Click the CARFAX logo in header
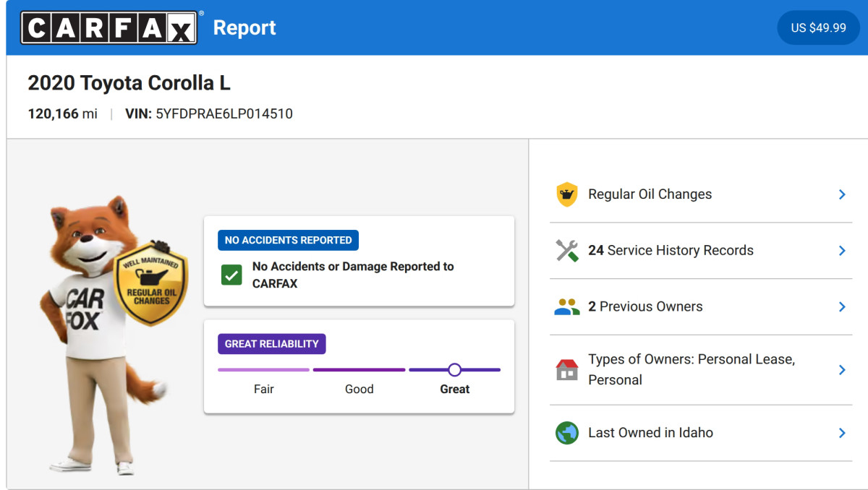 tap(109, 27)
